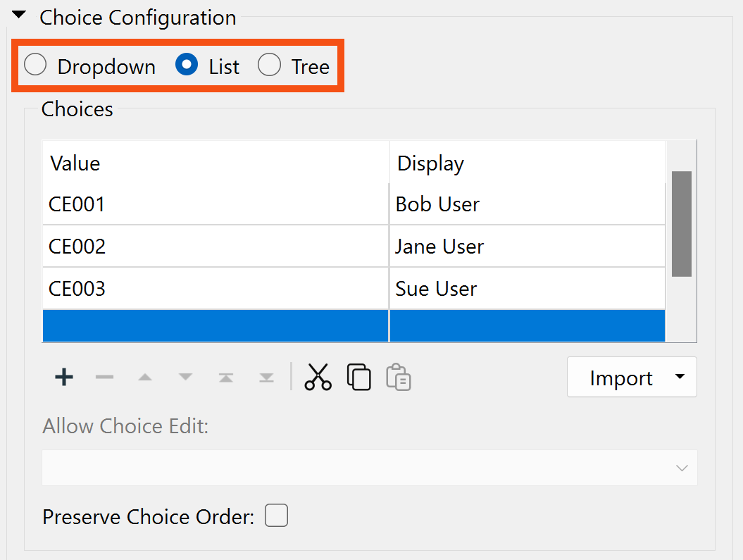Copy the selected choice
Screen dimensions: 743x560
pyautogui.click(x=358, y=377)
